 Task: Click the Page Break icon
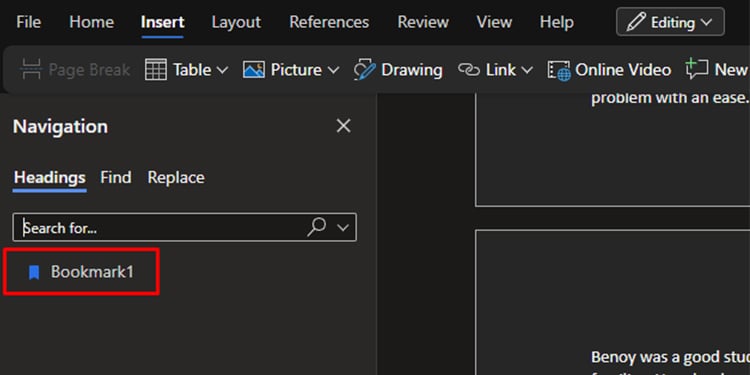click(32, 70)
